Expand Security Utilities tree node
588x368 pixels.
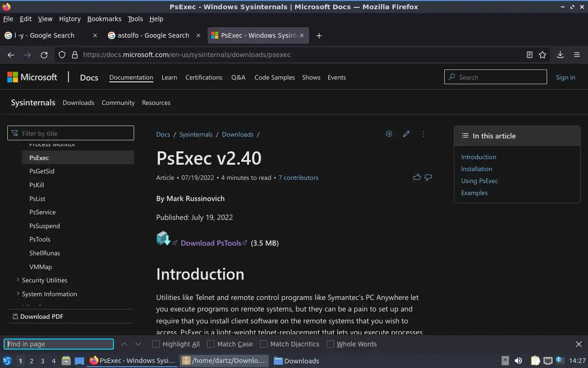tap(18, 280)
